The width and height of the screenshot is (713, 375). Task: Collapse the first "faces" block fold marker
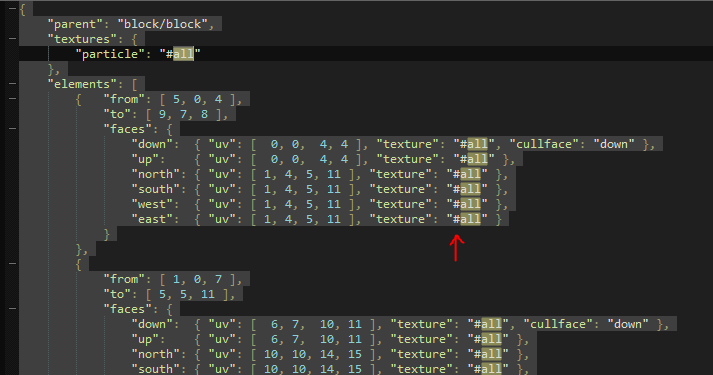(12, 129)
